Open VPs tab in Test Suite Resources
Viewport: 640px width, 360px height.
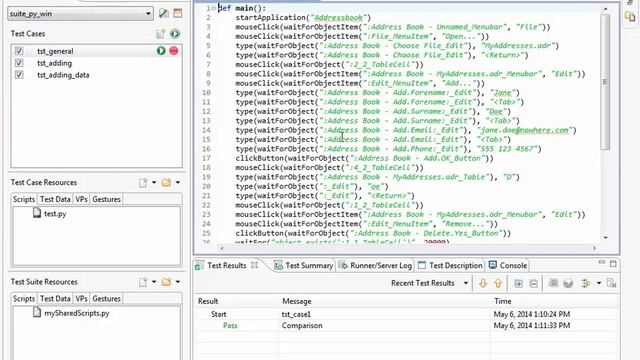(81, 298)
